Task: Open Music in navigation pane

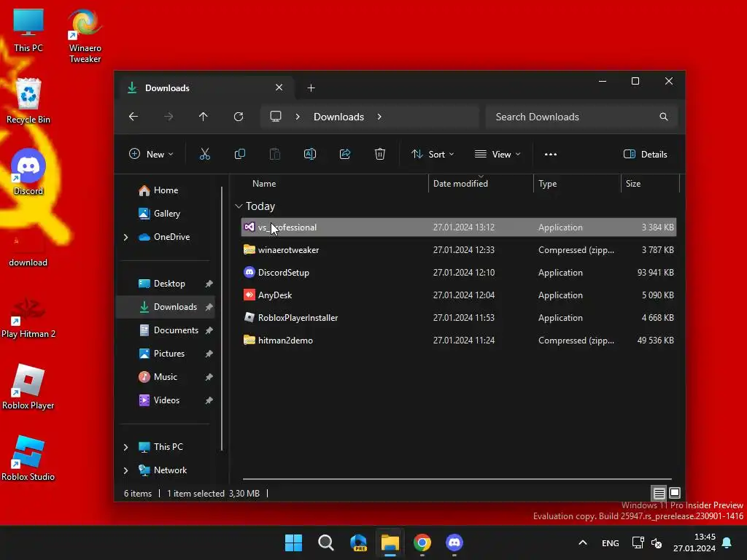Action: click(166, 377)
